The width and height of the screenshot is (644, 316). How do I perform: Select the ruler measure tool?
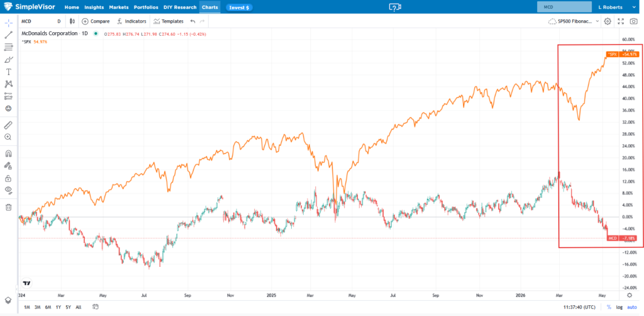[8, 125]
